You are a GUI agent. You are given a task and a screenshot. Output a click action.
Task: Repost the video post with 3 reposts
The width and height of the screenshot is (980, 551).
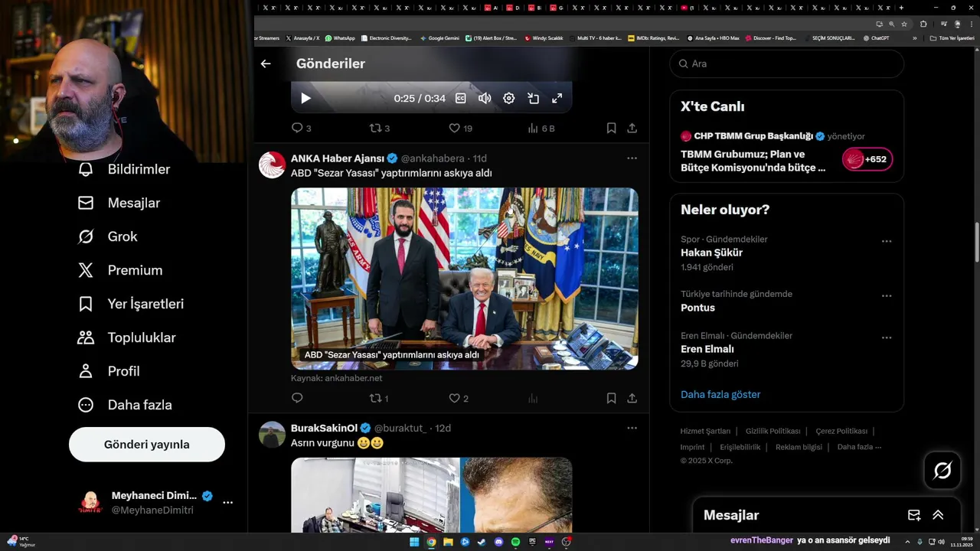coord(380,128)
